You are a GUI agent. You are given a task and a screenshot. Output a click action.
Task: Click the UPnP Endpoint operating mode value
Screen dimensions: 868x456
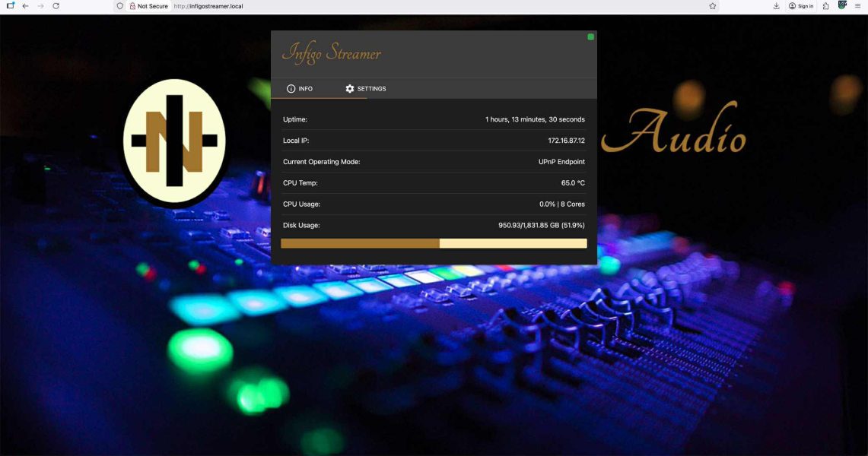(x=561, y=162)
